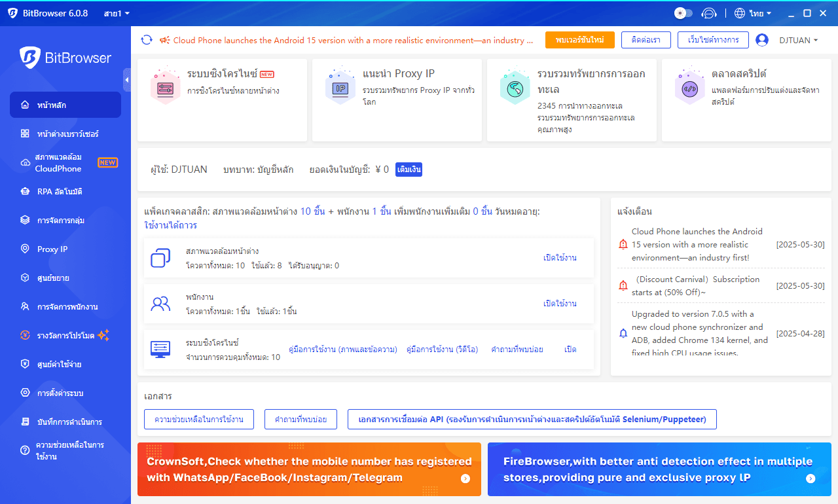The image size is (838, 504).
Task: Click the การตั้งค่าระบบ gear icon
Action: coord(25,393)
